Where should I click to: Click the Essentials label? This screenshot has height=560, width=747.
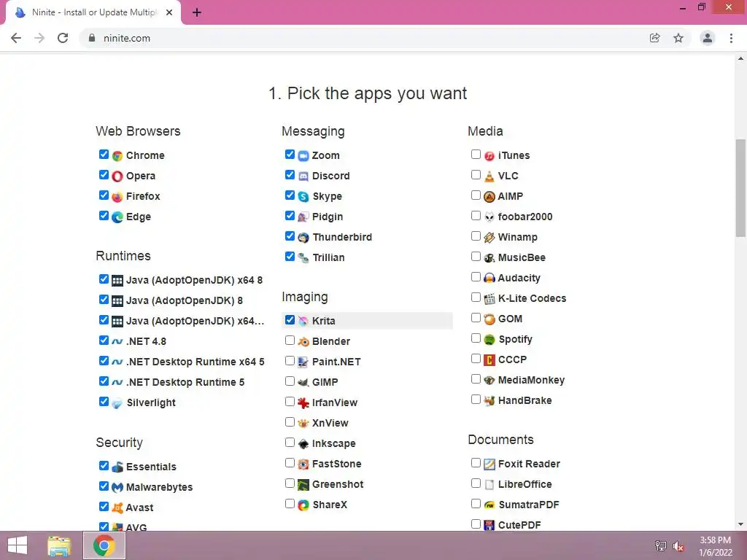click(x=151, y=467)
